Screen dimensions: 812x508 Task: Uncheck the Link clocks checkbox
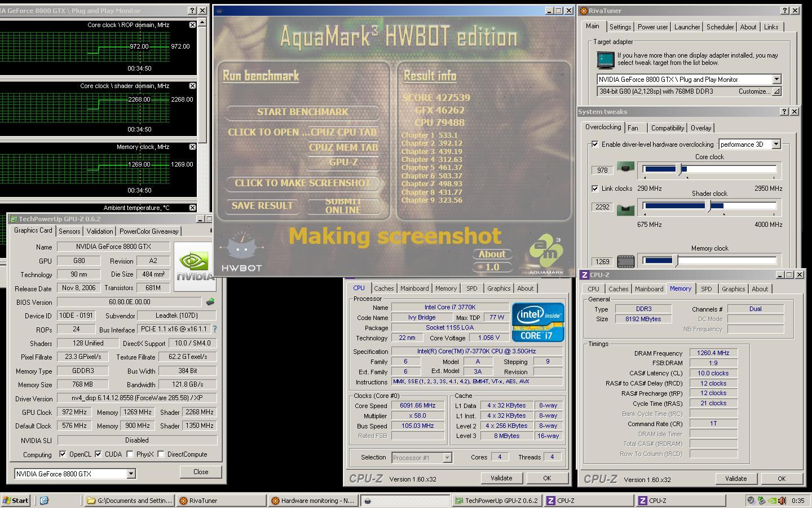(x=594, y=189)
